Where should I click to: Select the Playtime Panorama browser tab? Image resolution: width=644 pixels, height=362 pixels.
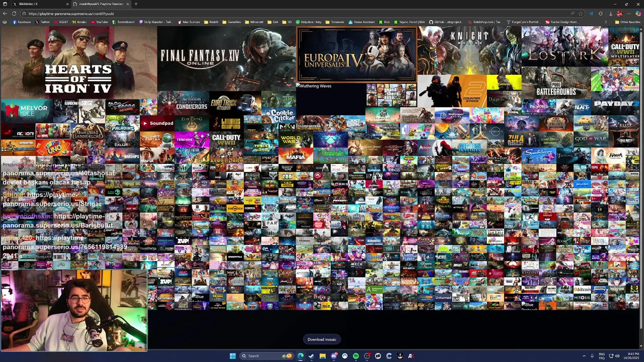101,4
